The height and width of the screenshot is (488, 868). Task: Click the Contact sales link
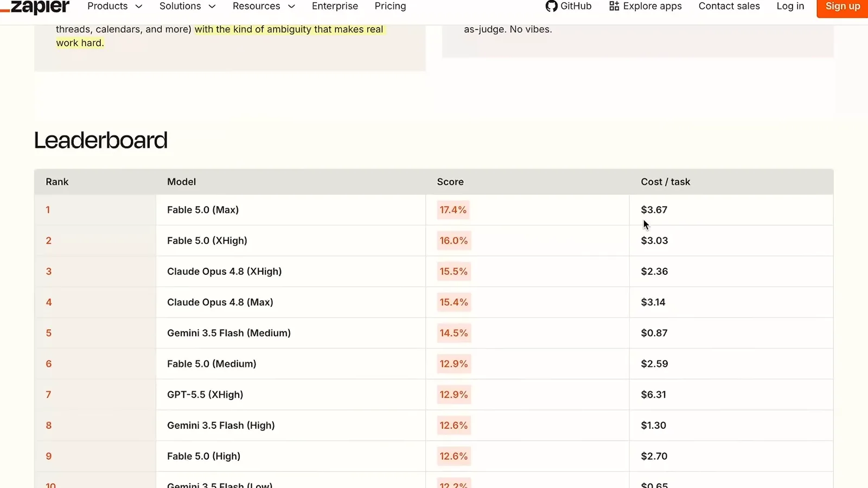click(729, 6)
